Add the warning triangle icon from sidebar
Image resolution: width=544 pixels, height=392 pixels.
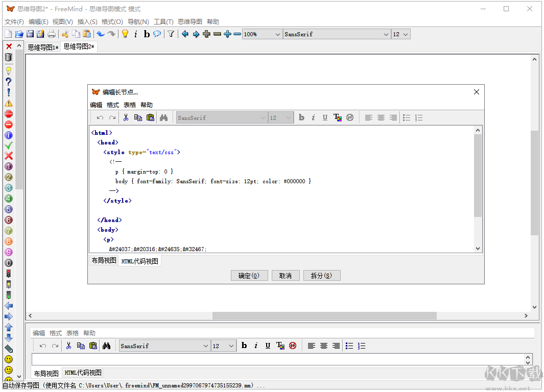point(9,103)
